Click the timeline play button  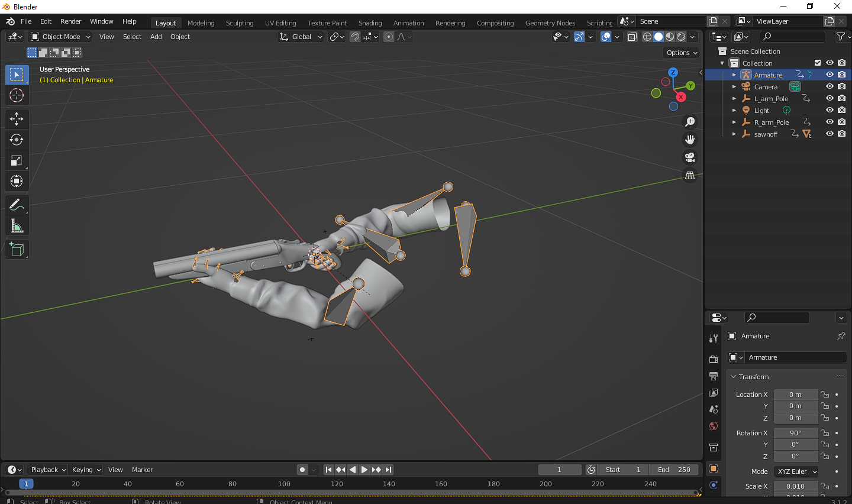pyautogui.click(x=364, y=470)
